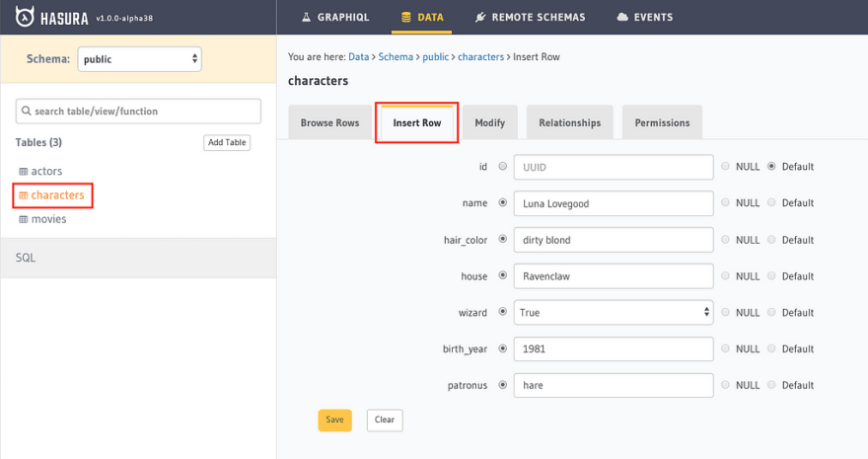This screenshot has width=868, height=459.
Task: Click the Hasura logo icon
Action: coord(25,17)
